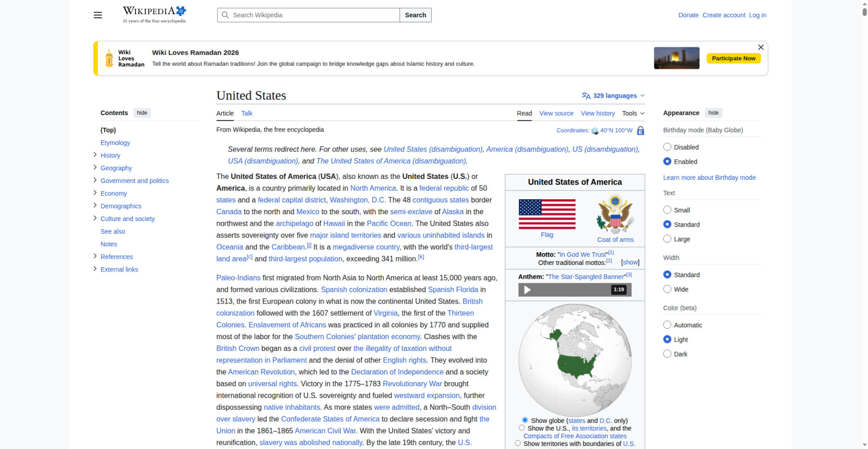This screenshot has height=449, width=868.
Task: Play the Star-Spangled Banner anthem audio
Action: (x=527, y=290)
